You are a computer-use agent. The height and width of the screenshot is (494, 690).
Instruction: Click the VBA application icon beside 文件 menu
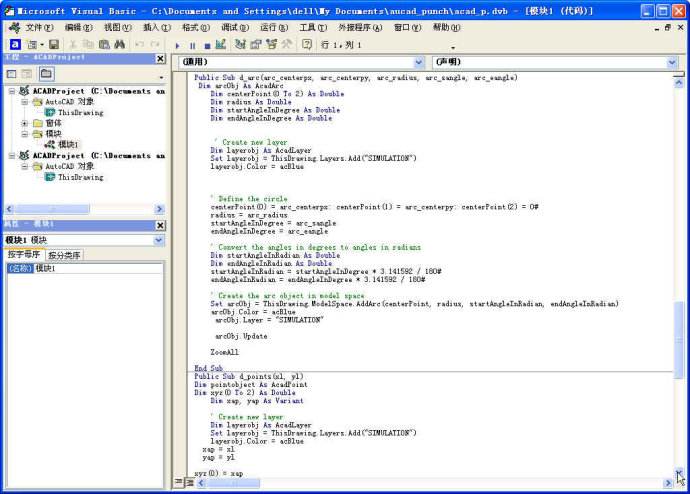pos(15,27)
